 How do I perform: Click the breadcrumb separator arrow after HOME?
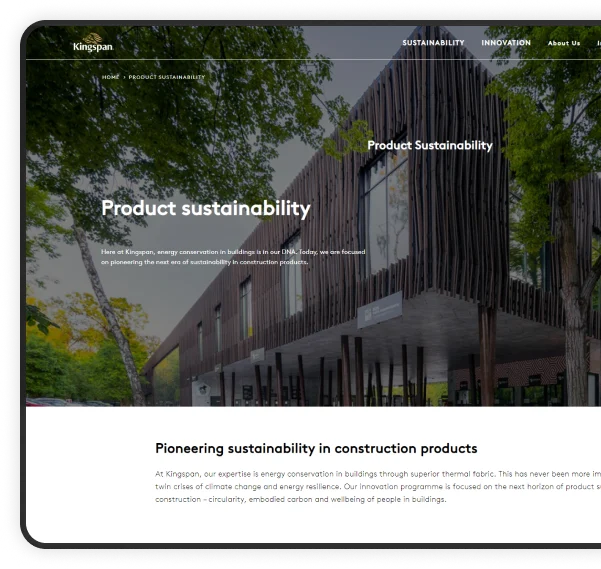[124, 77]
